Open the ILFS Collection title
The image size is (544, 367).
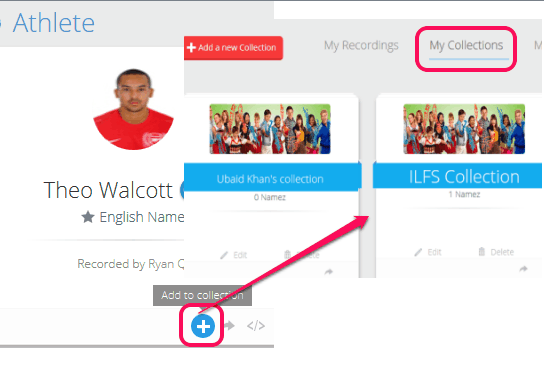[464, 177]
